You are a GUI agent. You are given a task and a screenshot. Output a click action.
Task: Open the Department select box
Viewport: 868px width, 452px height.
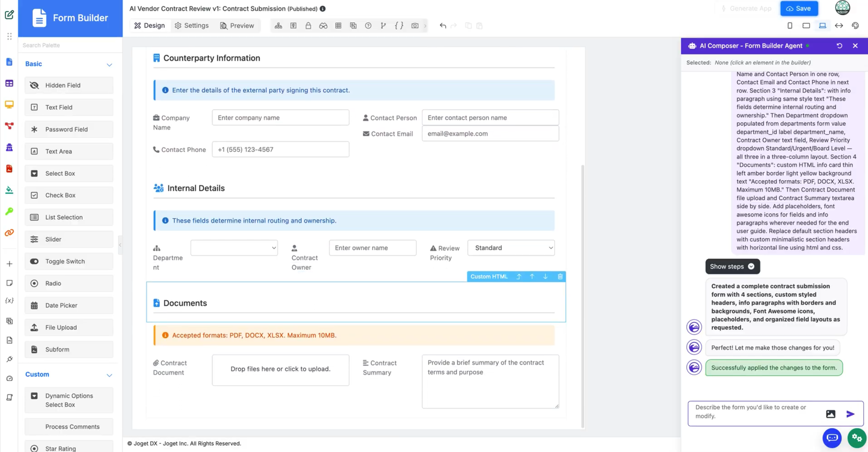234,248
